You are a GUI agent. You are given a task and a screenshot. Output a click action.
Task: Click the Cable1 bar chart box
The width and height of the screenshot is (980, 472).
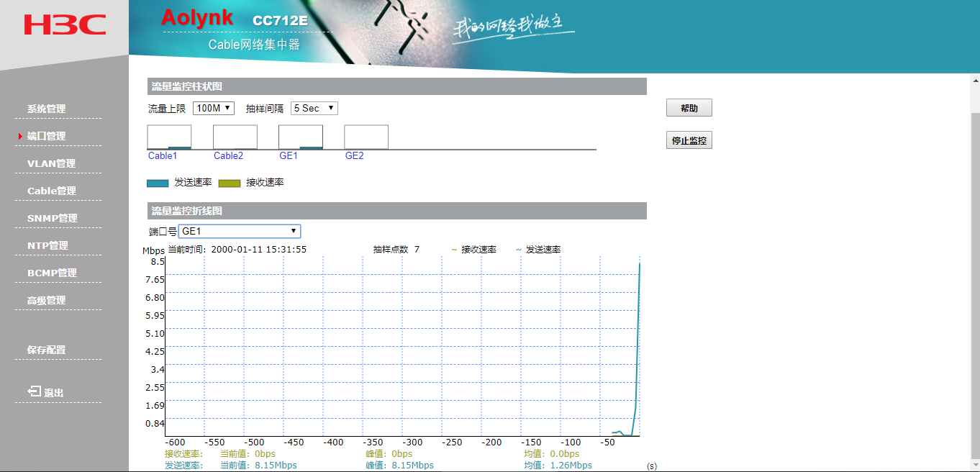(169, 137)
